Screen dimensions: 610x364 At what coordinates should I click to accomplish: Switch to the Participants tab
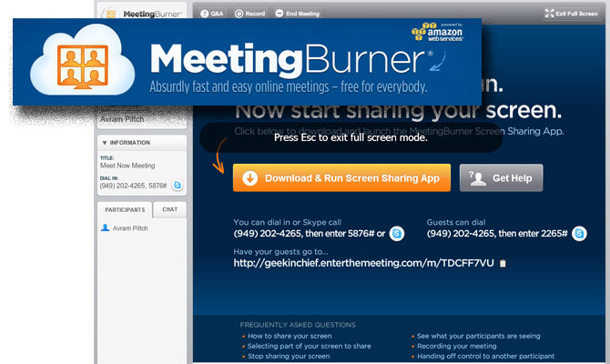[x=125, y=209]
